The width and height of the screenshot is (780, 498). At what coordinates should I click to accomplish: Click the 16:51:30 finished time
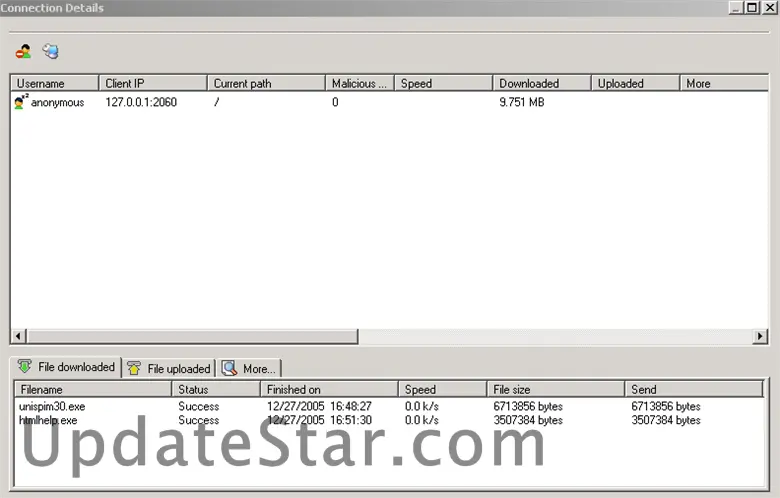coord(351,420)
